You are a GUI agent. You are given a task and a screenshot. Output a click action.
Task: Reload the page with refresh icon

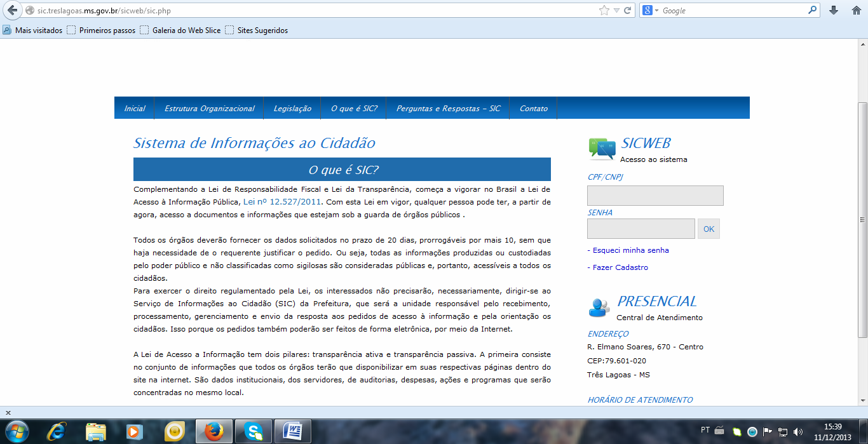point(628,10)
